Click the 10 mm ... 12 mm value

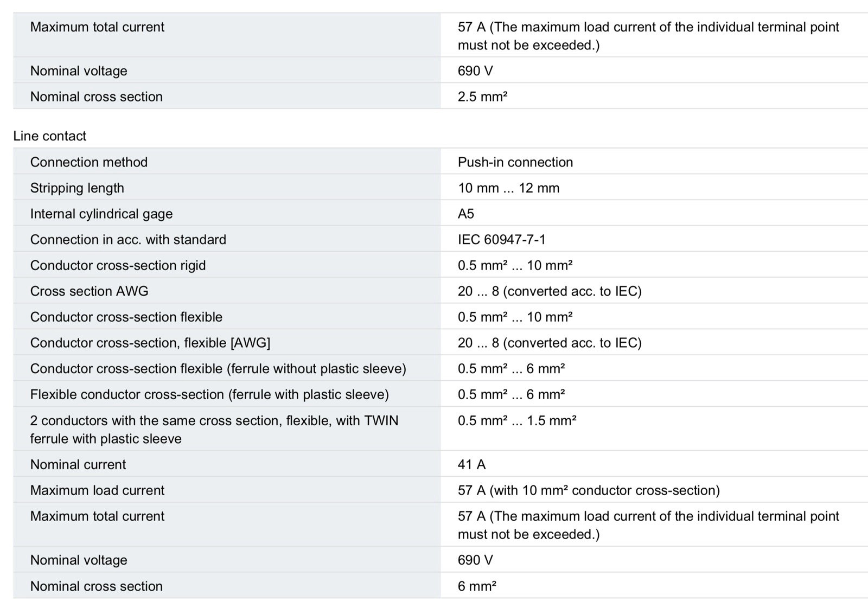tap(508, 188)
